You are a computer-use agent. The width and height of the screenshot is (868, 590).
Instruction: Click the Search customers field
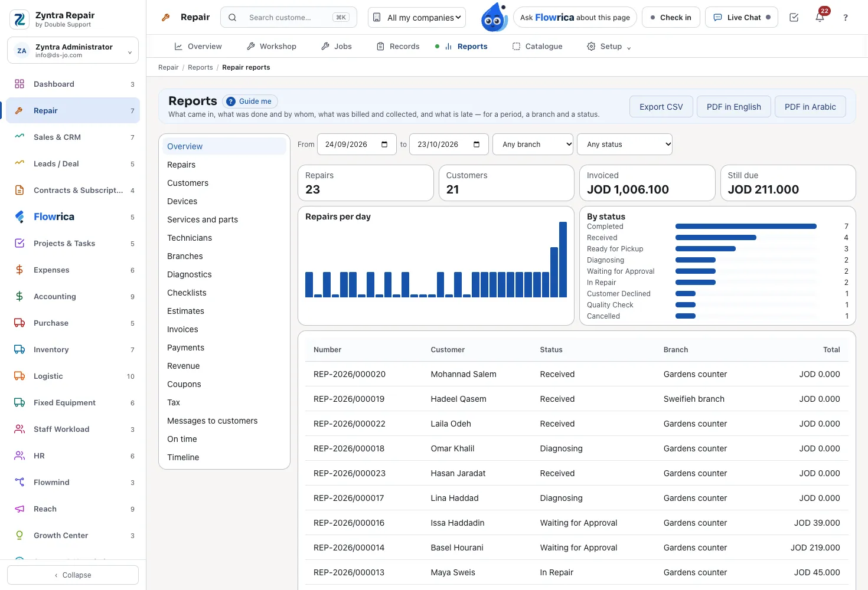pyautogui.click(x=289, y=18)
